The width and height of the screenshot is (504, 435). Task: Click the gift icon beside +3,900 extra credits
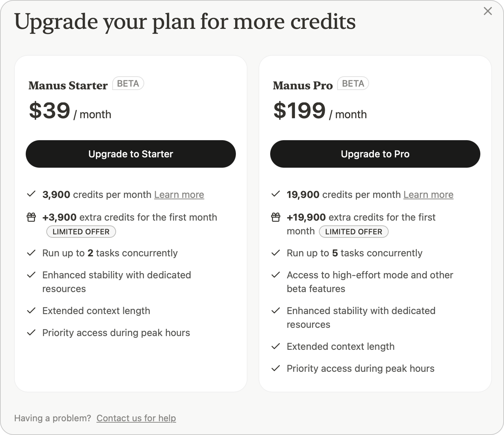[x=31, y=217]
